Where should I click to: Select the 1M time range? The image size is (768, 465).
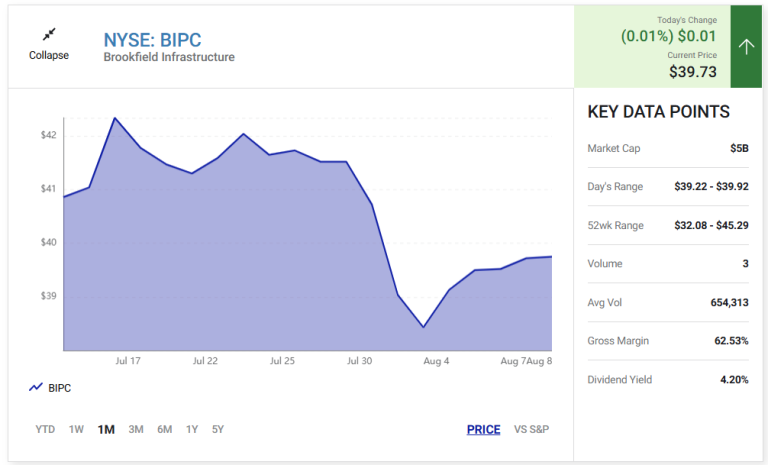[106, 429]
